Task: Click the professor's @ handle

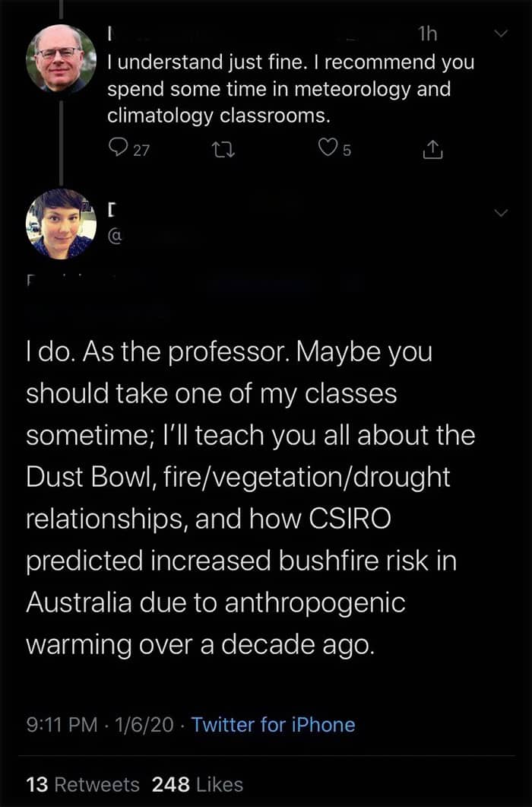Action: pos(116,237)
